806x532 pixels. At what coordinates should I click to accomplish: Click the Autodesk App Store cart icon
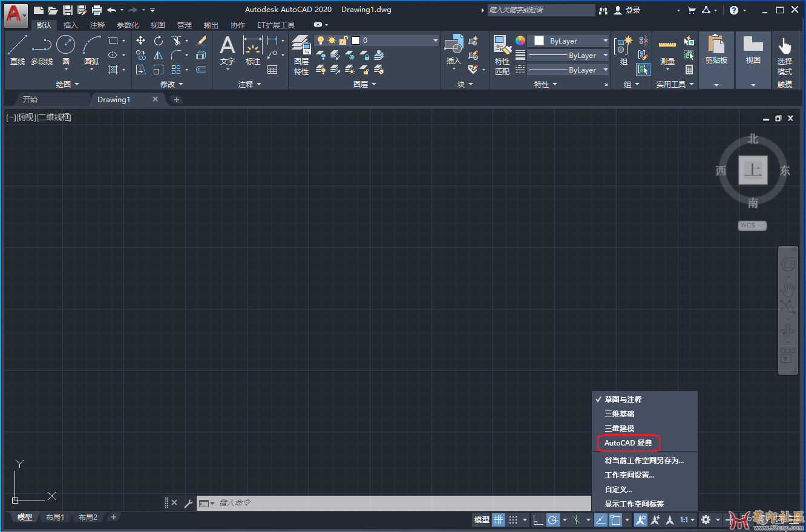(x=692, y=10)
